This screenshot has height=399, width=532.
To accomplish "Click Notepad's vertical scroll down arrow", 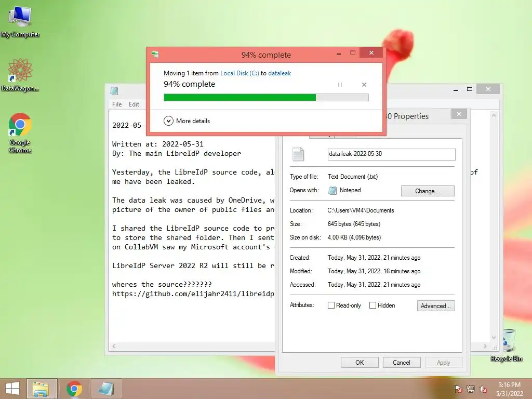I will click(494, 338).
